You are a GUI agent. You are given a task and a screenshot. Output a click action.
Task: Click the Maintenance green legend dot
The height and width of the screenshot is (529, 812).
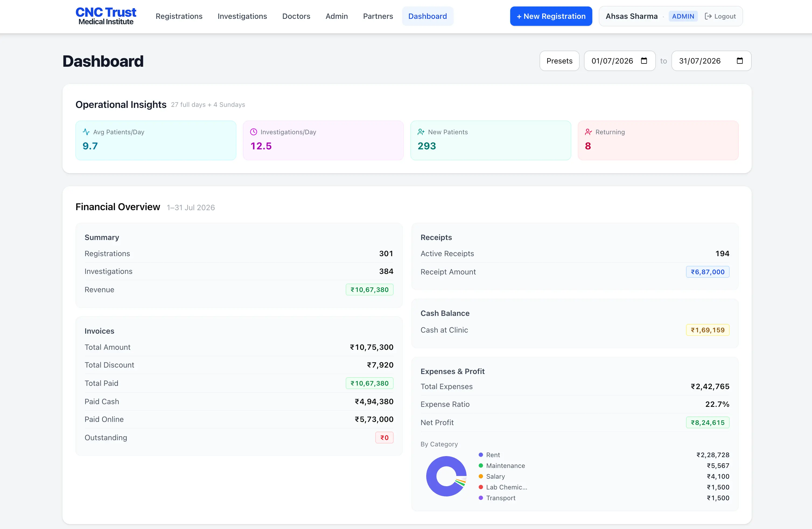coord(481,465)
